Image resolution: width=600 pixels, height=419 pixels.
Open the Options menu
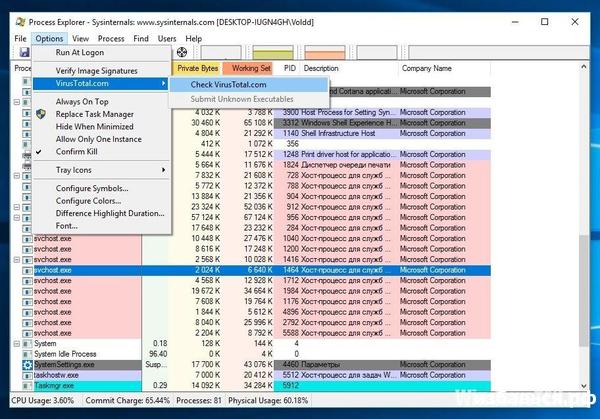(49, 39)
